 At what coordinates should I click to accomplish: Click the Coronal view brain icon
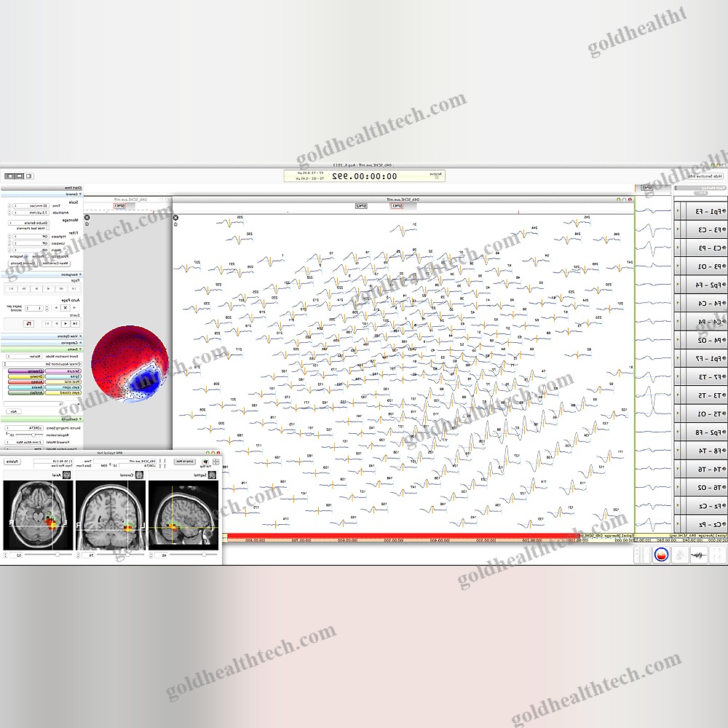(x=139, y=475)
